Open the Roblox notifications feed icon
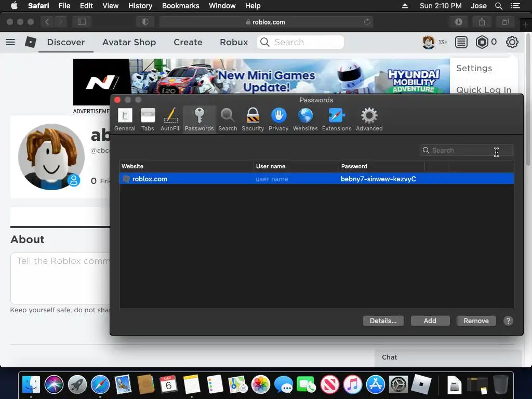The width and height of the screenshot is (532, 399). (x=461, y=42)
